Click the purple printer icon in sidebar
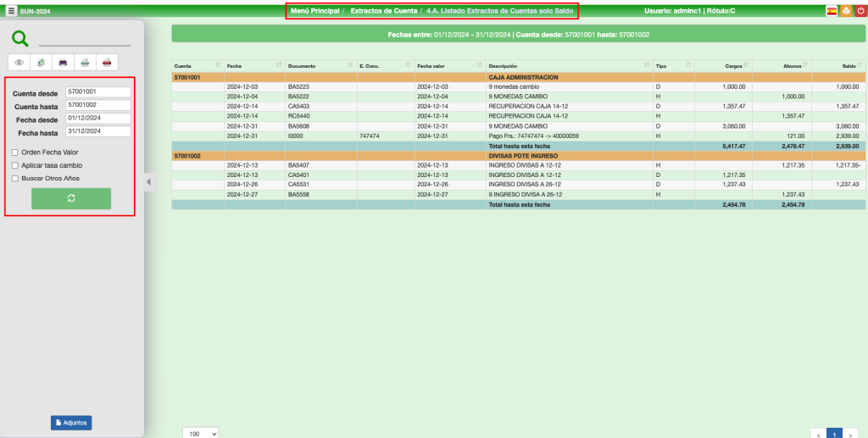868x438 pixels. click(63, 62)
